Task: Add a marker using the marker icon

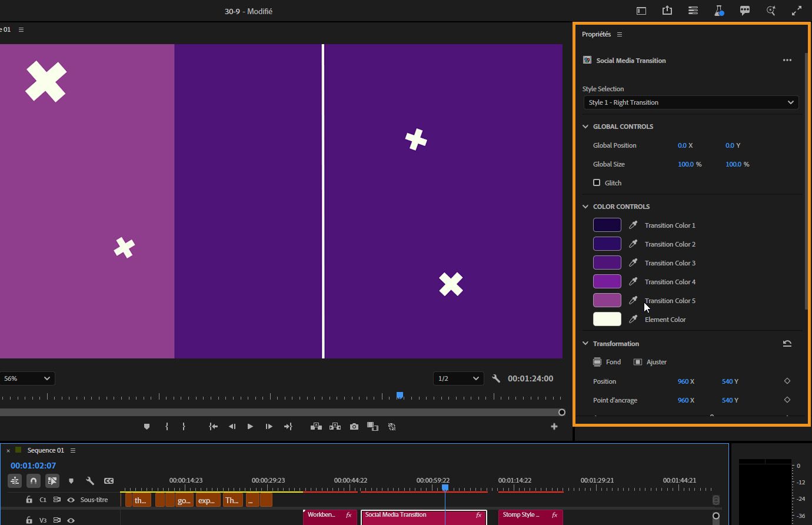Action: [x=147, y=426]
